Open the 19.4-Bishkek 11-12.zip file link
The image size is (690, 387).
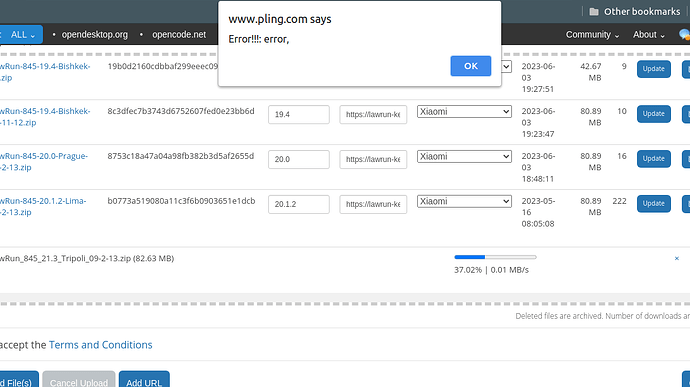point(45,117)
